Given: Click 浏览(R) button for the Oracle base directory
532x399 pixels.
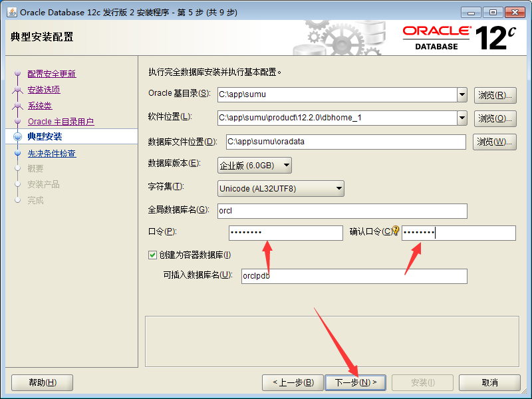Looking at the screenshot, I should tap(495, 95).
